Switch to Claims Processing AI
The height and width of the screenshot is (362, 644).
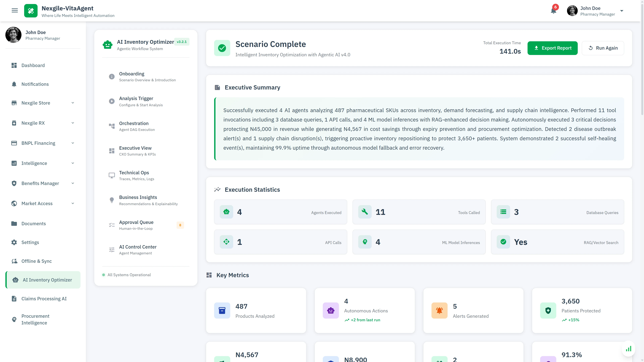pyautogui.click(x=43, y=298)
